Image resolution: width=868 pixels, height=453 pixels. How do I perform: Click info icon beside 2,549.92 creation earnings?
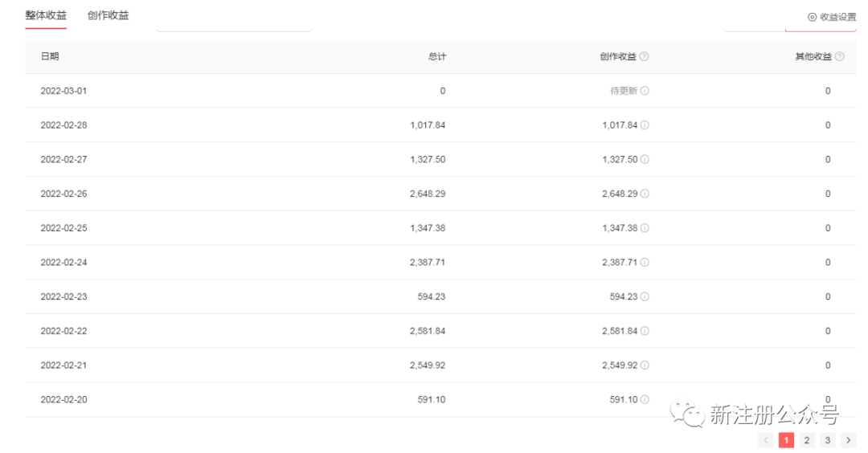coord(645,365)
